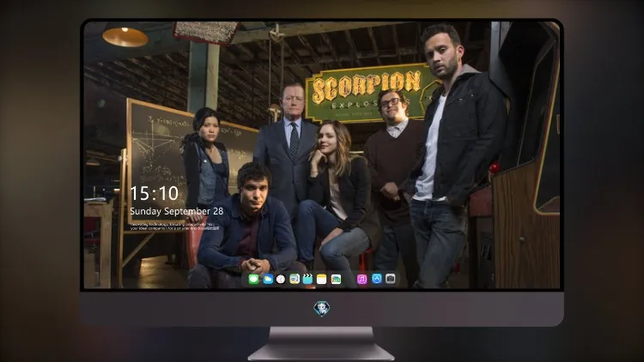Open the green Messages app in dock
Image resolution: width=644 pixels, height=362 pixels.
pyautogui.click(x=253, y=279)
